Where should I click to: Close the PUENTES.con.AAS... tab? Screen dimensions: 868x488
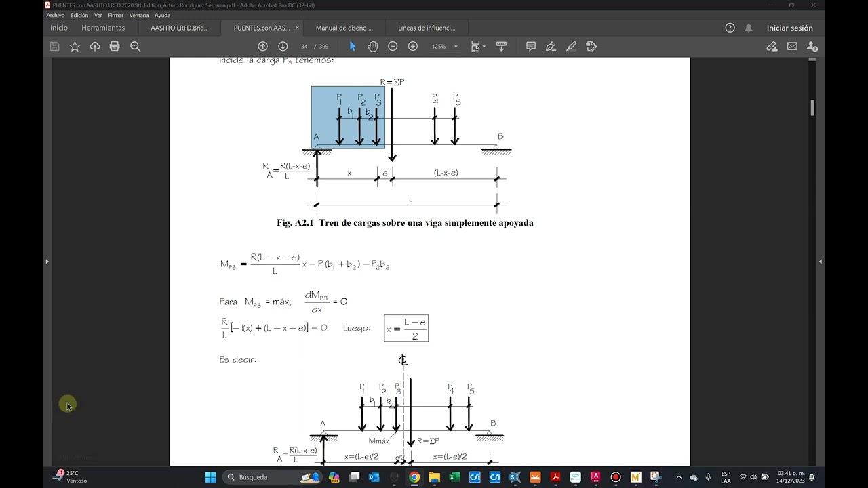[297, 28]
